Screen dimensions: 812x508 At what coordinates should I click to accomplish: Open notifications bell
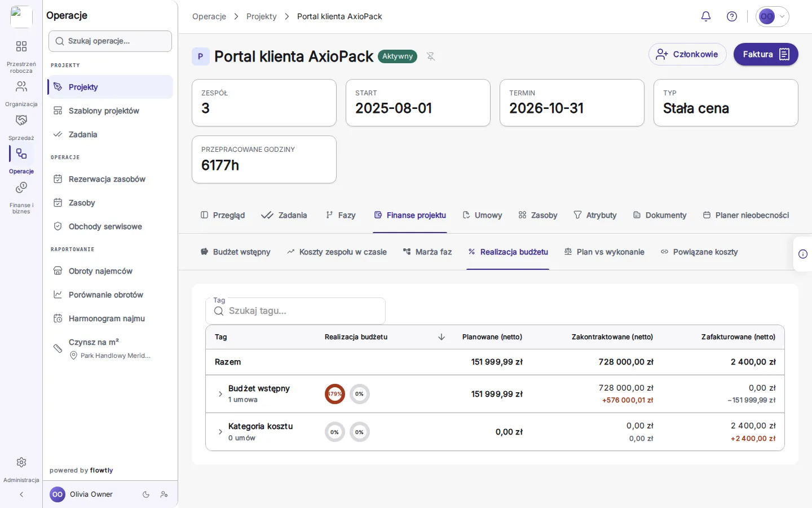705,16
